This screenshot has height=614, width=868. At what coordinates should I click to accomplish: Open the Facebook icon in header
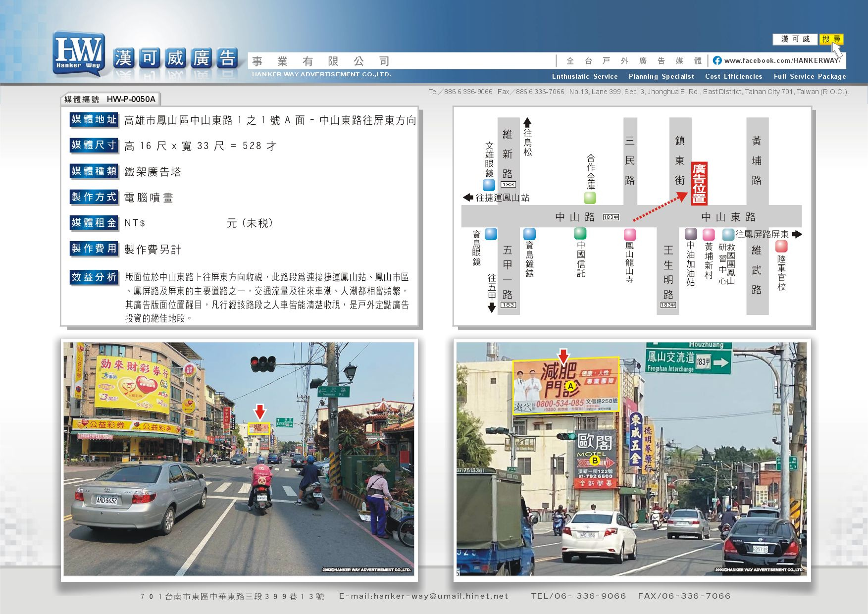(x=716, y=60)
